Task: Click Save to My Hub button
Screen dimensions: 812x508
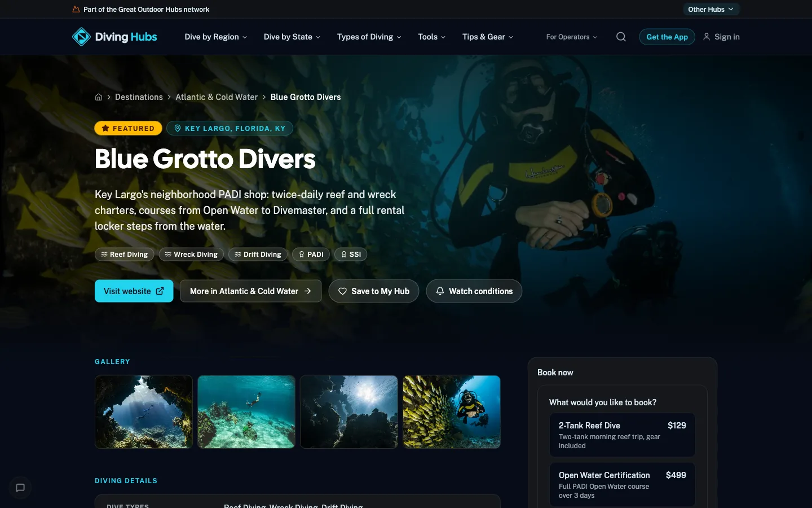Action: point(374,291)
